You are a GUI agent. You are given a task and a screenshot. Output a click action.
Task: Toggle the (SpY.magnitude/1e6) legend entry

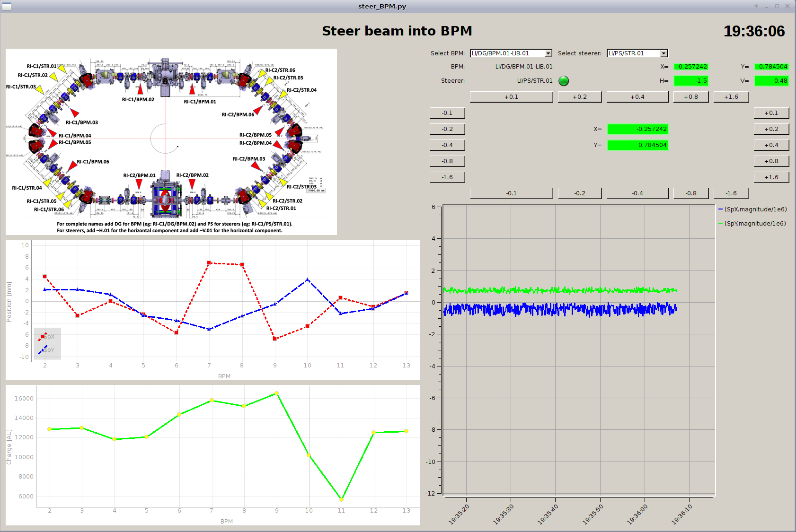pos(752,223)
